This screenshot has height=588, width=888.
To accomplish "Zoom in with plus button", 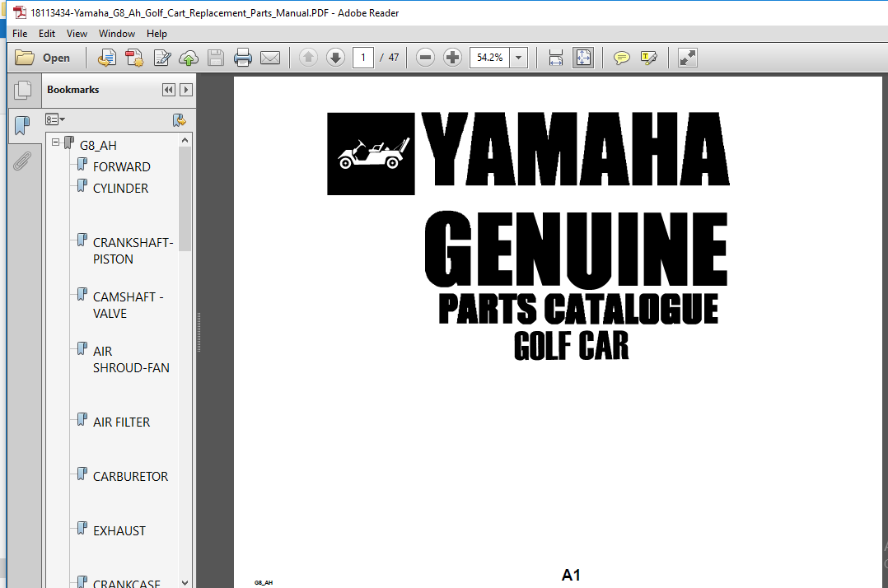I will [452, 57].
